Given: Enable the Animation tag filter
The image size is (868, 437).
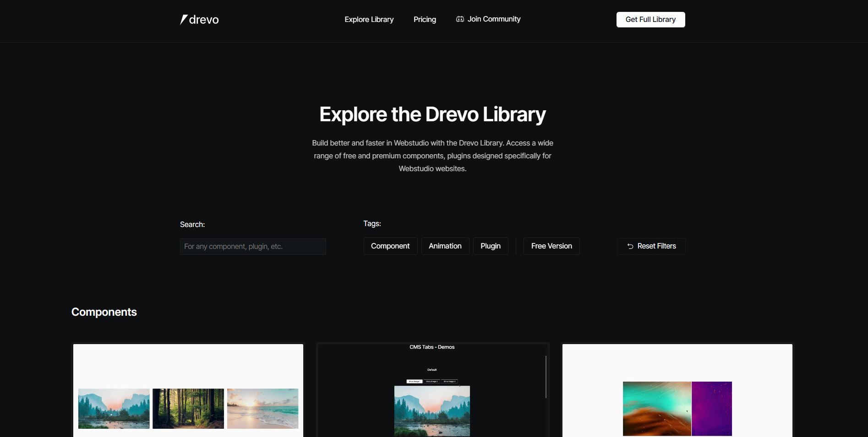Looking at the screenshot, I should [x=445, y=246].
